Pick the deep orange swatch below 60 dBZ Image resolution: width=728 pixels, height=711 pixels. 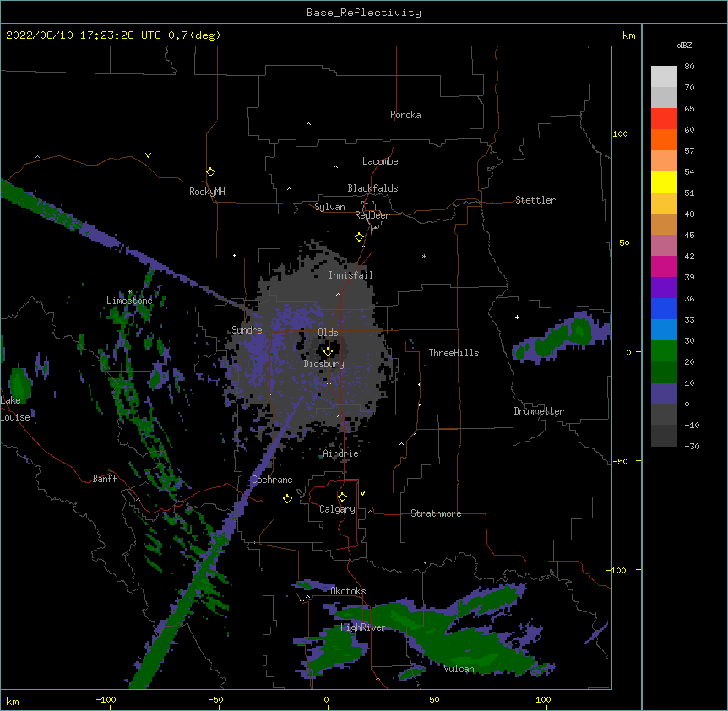(x=664, y=139)
